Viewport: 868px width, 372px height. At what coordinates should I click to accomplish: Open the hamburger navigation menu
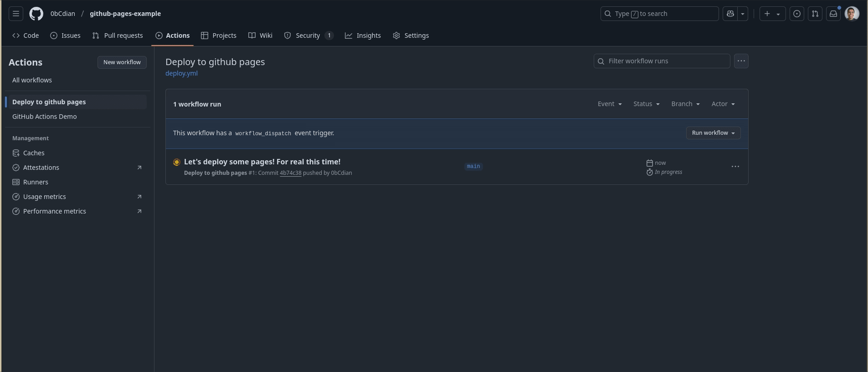point(16,14)
